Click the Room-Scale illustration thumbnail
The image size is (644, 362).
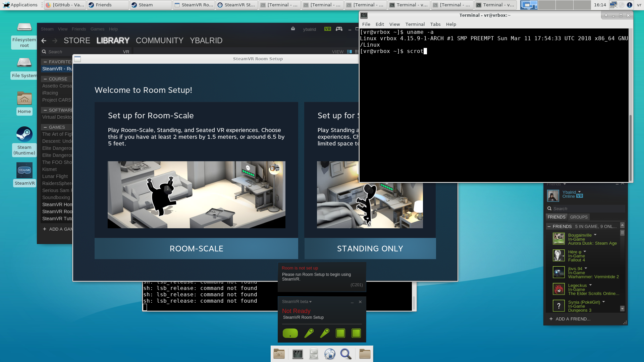[196, 194]
